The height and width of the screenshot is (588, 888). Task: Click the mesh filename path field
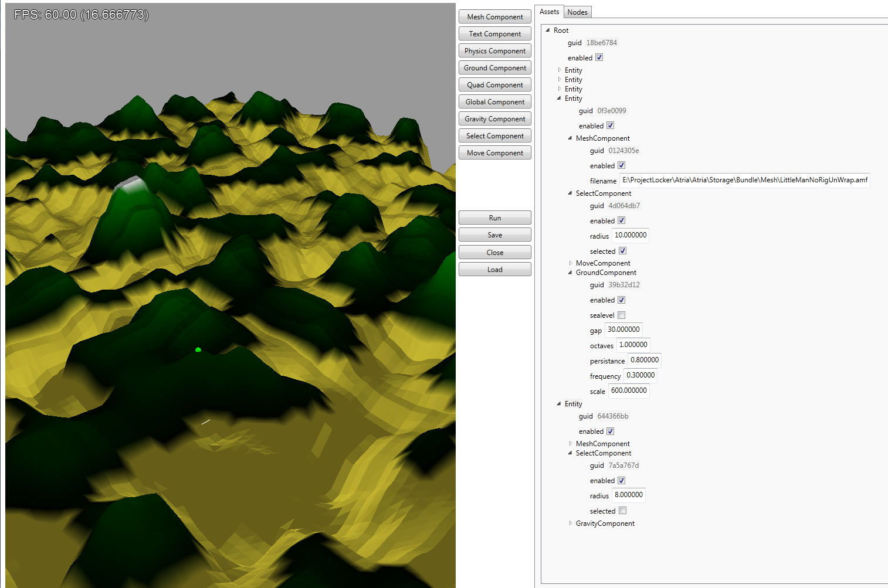[744, 181]
